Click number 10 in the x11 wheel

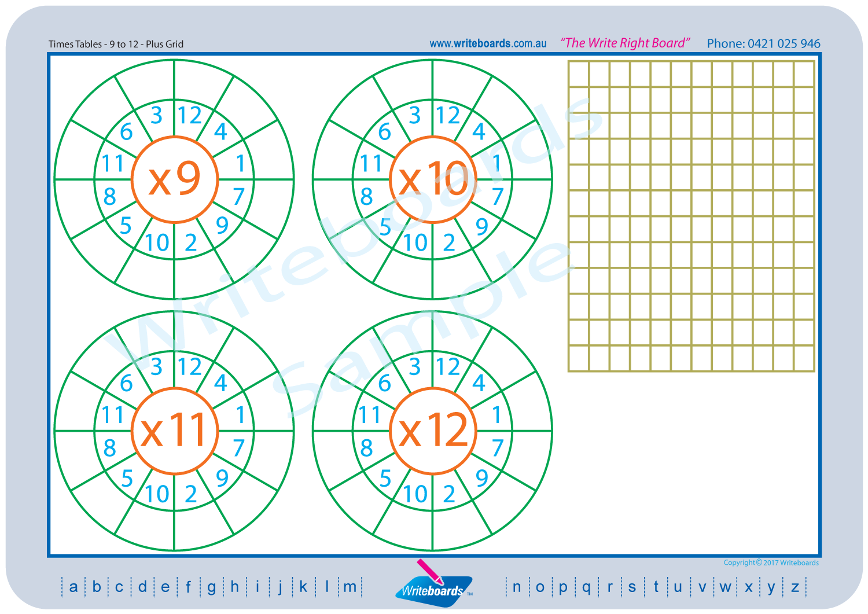(157, 494)
